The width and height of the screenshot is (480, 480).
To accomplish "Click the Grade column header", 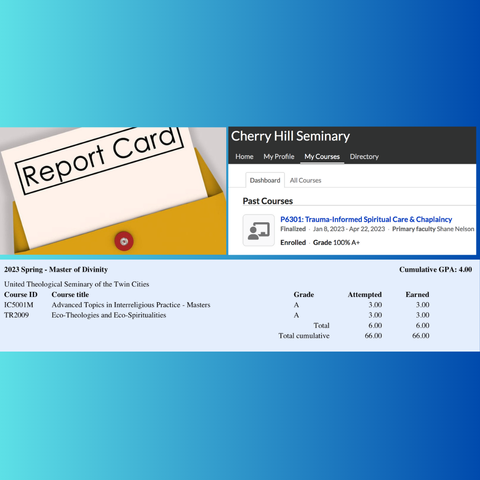I will 304,294.
